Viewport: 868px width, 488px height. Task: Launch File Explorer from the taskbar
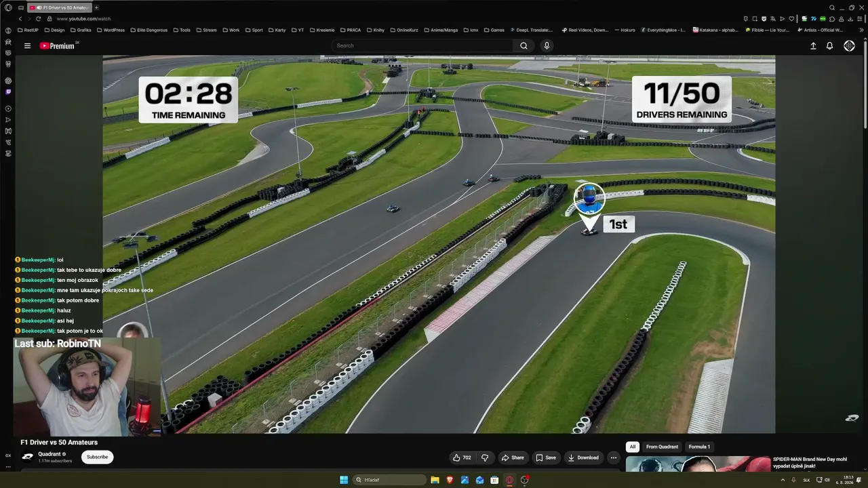click(x=435, y=480)
